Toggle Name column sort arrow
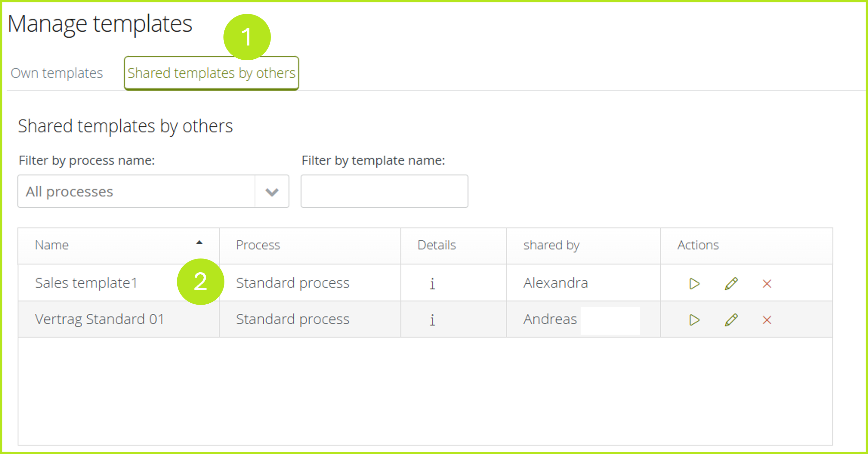The image size is (868, 454). [199, 243]
